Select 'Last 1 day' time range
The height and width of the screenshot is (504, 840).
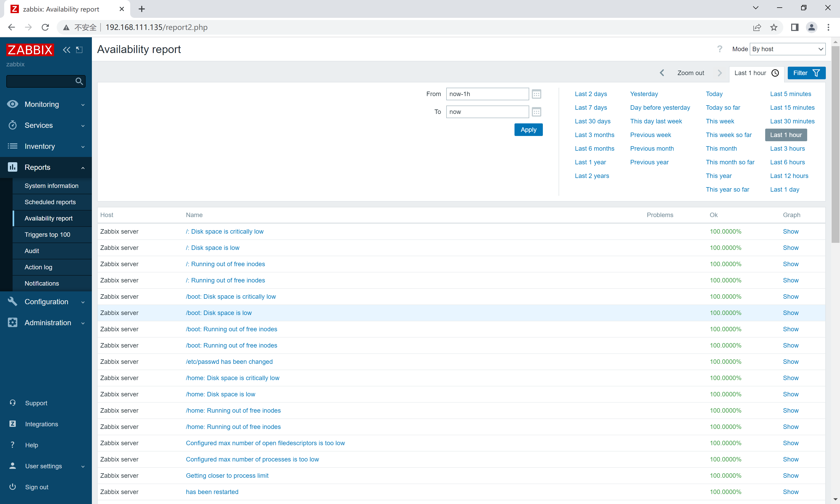[x=785, y=189]
